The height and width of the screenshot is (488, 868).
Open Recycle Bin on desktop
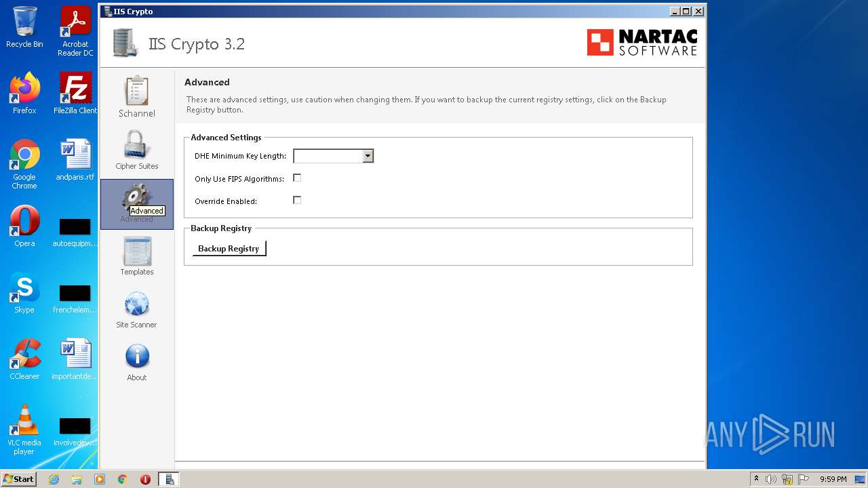click(x=24, y=27)
